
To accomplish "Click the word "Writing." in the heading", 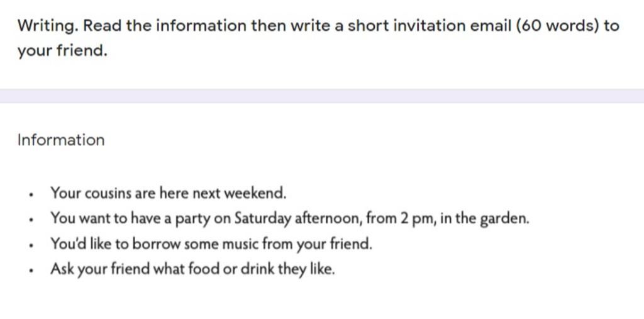I will pos(48,26).
